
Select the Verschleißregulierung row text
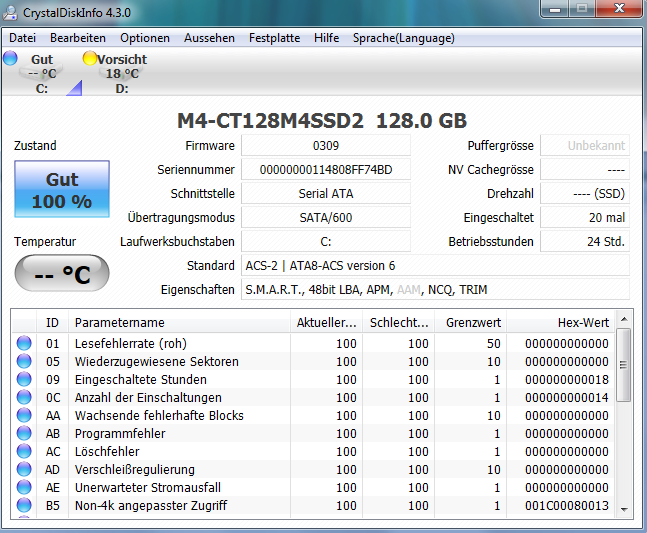pos(135,469)
